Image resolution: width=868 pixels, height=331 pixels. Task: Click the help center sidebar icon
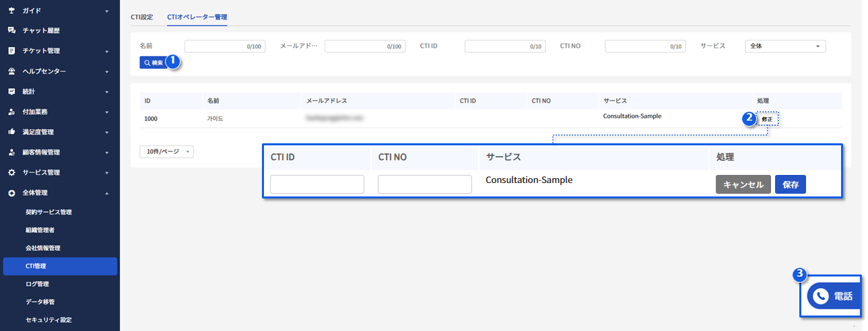tap(11, 71)
